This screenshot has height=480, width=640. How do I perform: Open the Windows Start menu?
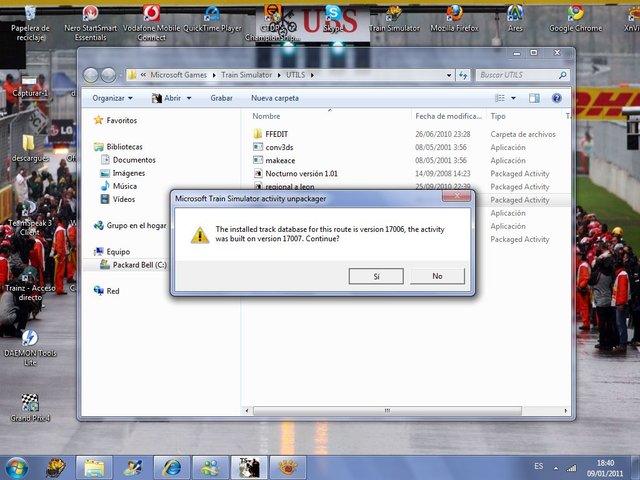[x=17, y=467]
